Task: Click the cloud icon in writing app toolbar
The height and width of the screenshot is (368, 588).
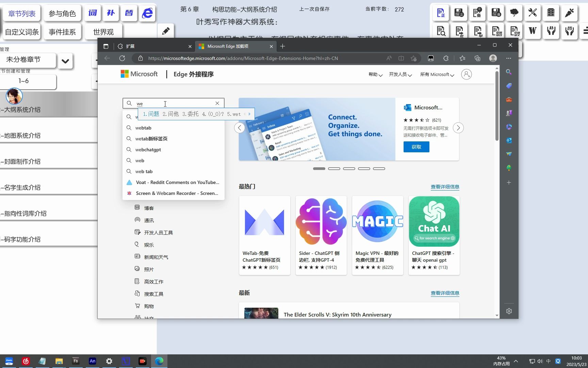Action: click(514, 13)
